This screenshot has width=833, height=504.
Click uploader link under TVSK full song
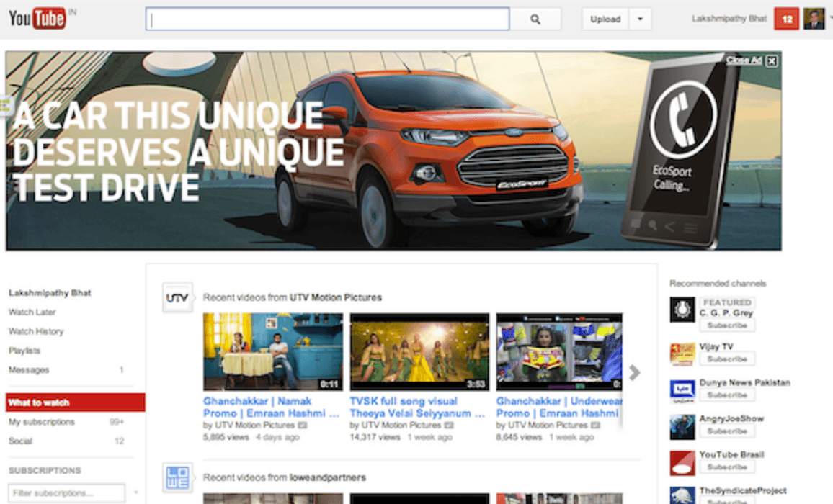(401, 426)
